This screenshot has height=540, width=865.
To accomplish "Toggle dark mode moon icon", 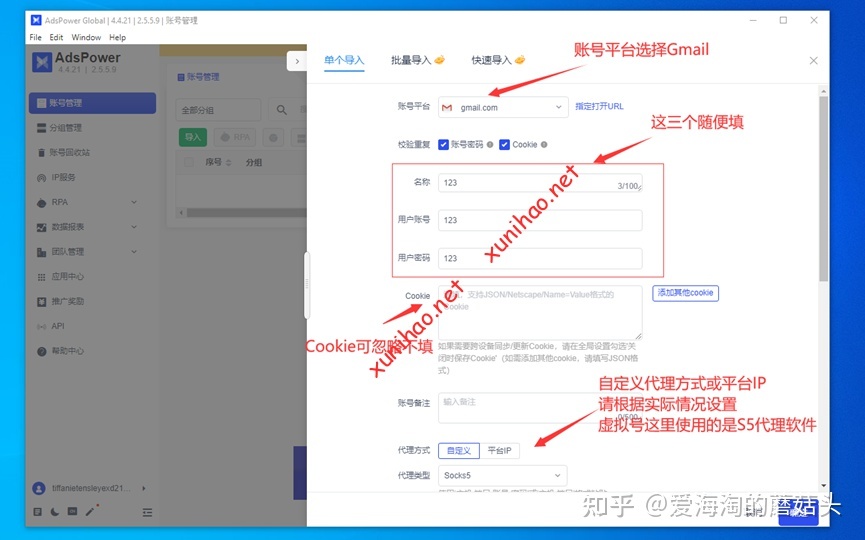I will [x=55, y=512].
